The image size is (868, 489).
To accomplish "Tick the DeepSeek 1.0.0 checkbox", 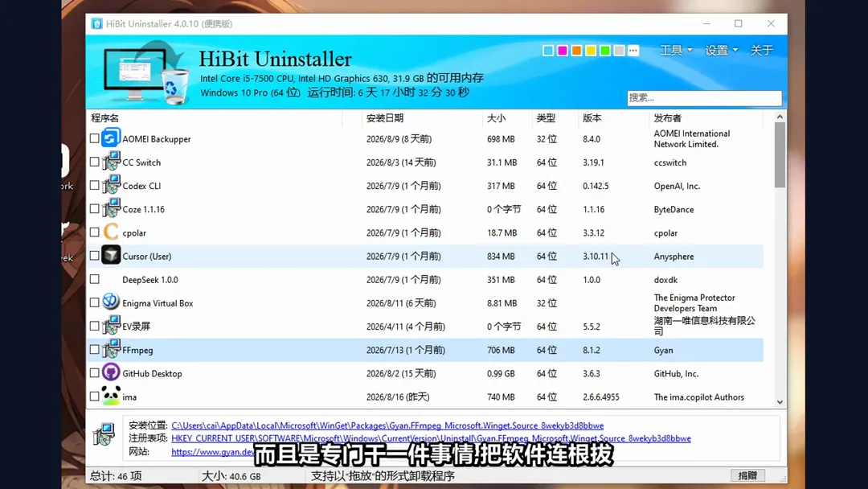I will tap(95, 279).
